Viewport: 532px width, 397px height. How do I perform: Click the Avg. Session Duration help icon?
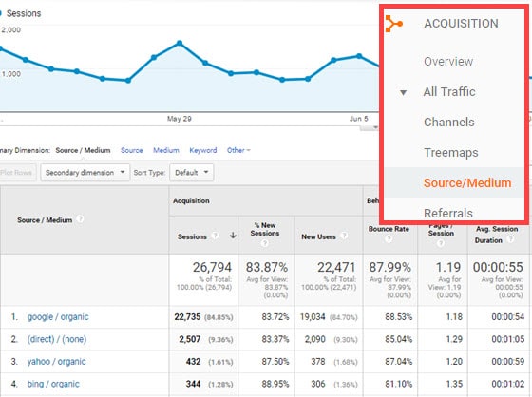point(510,239)
